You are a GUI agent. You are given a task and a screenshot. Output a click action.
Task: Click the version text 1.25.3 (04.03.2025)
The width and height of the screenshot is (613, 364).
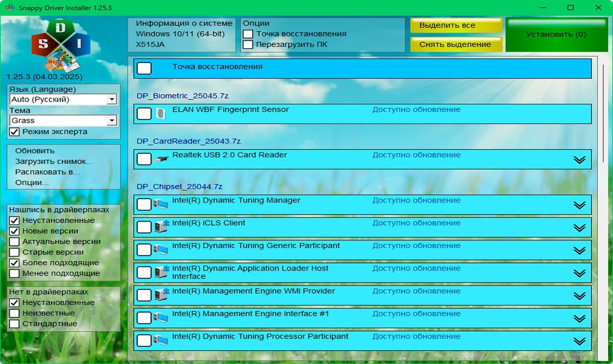pos(44,77)
